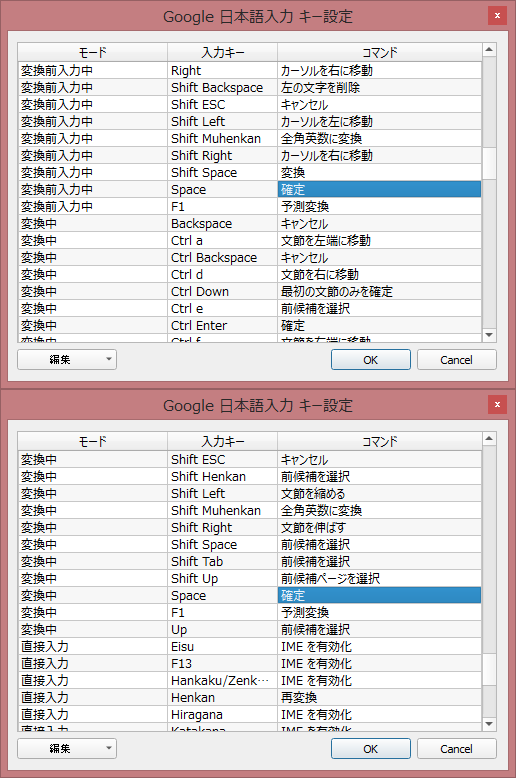Select the 'Shift ESC' key cell in 変換中 row
Image resolution: width=516 pixels, height=778 pixels.
[x=222, y=459]
